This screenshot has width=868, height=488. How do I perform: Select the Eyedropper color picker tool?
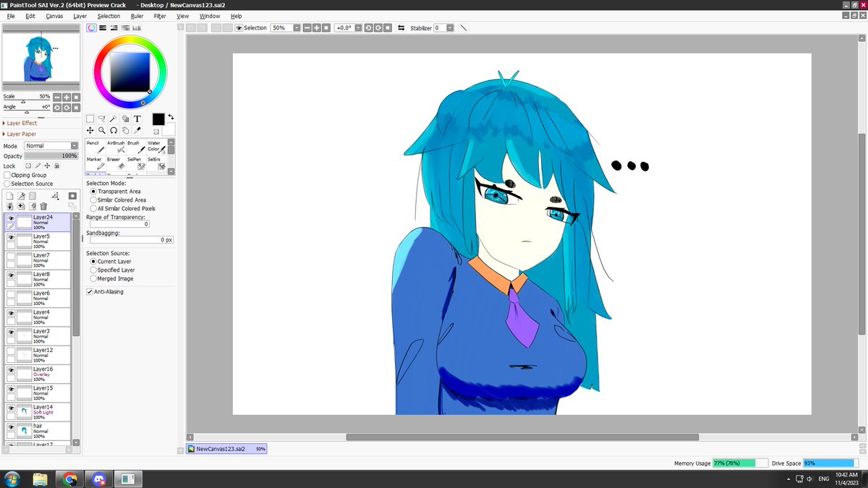pyautogui.click(x=137, y=131)
